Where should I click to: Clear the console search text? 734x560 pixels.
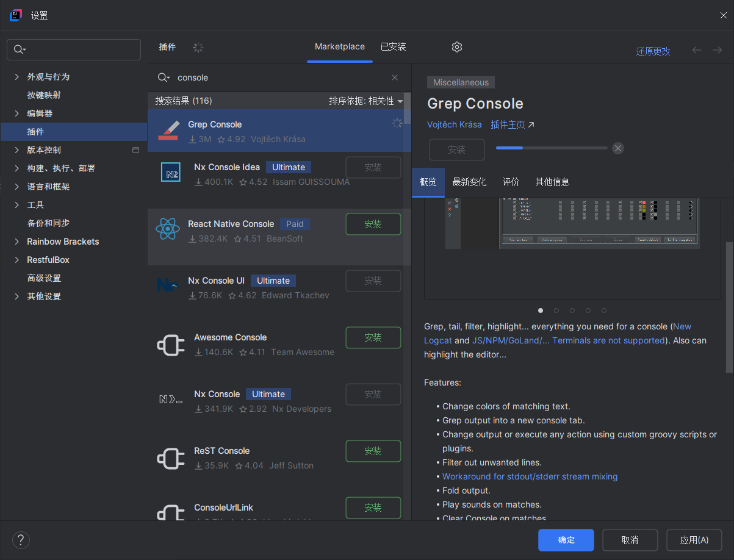tap(395, 77)
